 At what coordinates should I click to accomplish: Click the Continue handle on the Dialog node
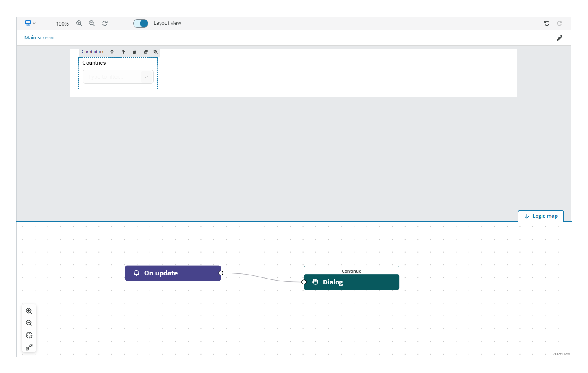(351, 271)
